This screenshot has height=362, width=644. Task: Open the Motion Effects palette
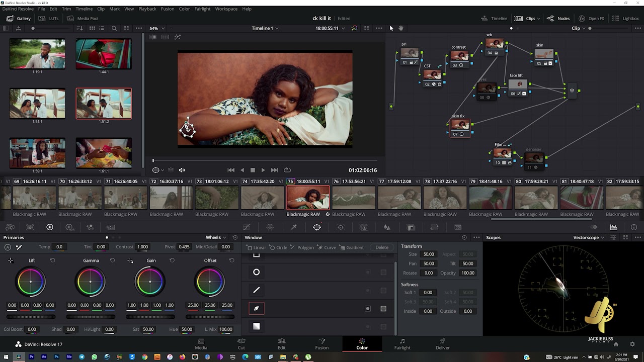click(x=111, y=227)
